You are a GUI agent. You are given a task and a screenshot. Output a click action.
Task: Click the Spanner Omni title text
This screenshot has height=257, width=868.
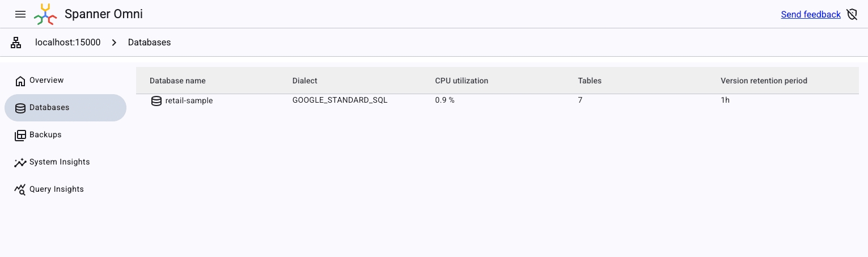pyautogui.click(x=104, y=14)
